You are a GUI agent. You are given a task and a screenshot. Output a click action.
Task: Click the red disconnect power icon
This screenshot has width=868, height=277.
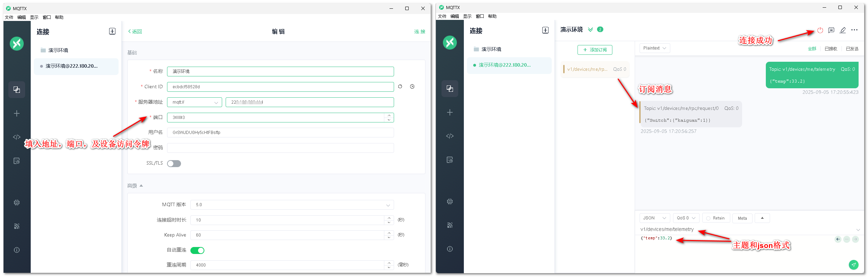(820, 30)
